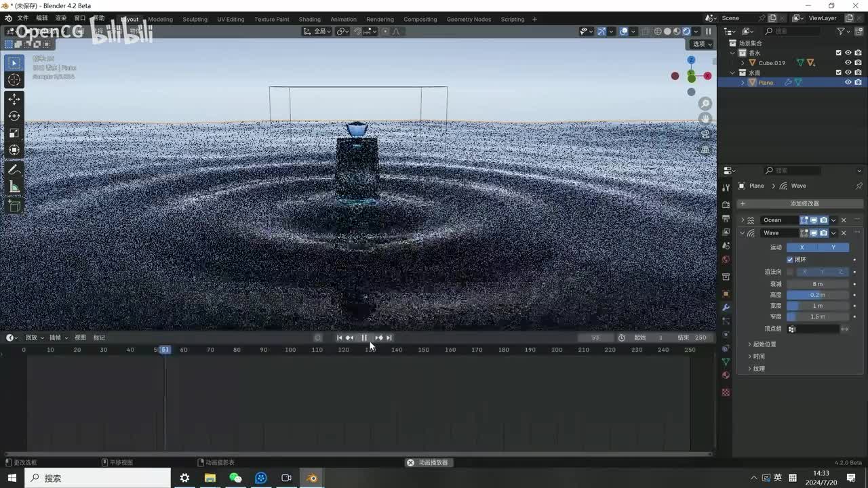Toggle Wave motion X axis
This screenshot has height=488, width=868.
(x=802, y=247)
